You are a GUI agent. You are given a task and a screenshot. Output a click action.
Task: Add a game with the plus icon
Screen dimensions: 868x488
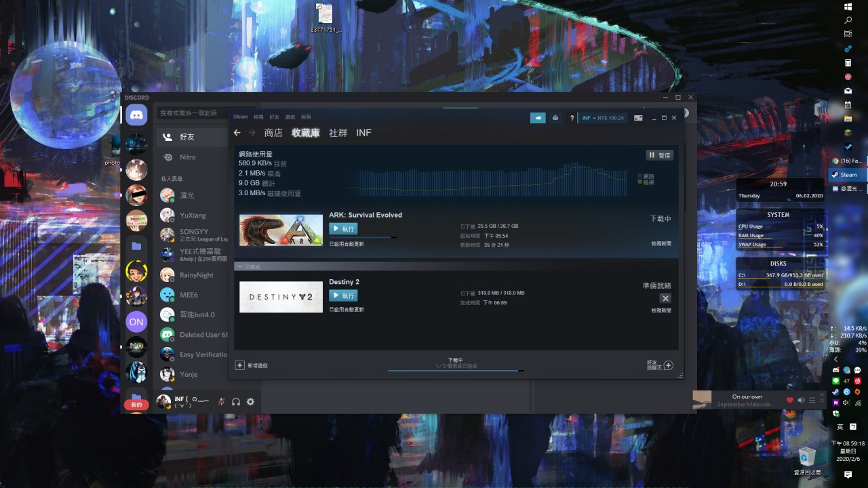point(239,365)
